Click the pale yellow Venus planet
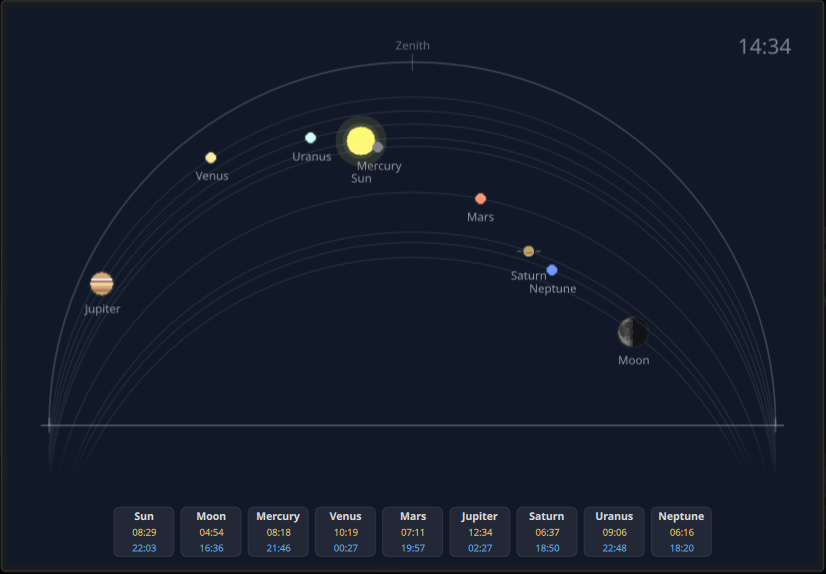 (x=211, y=157)
